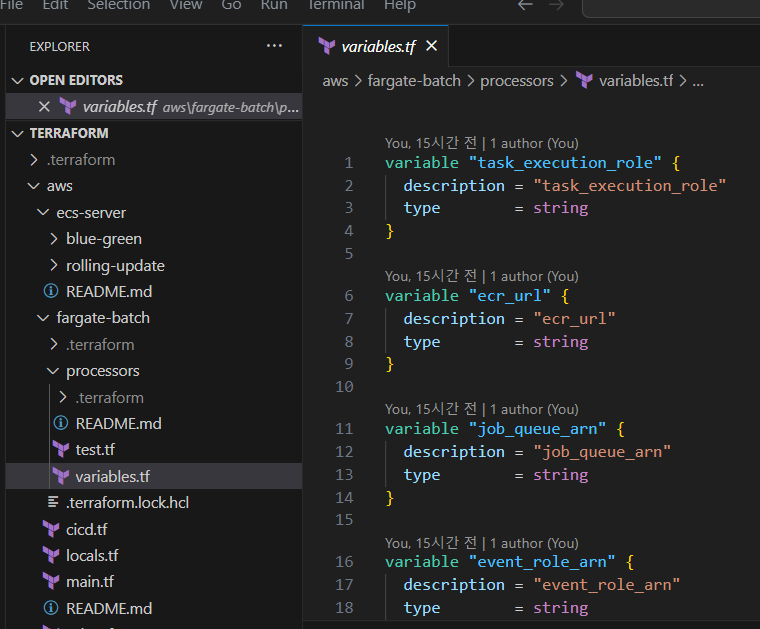
Task: Open main.tf in the file tree
Action: pyautogui.click(x=90, y=581)
